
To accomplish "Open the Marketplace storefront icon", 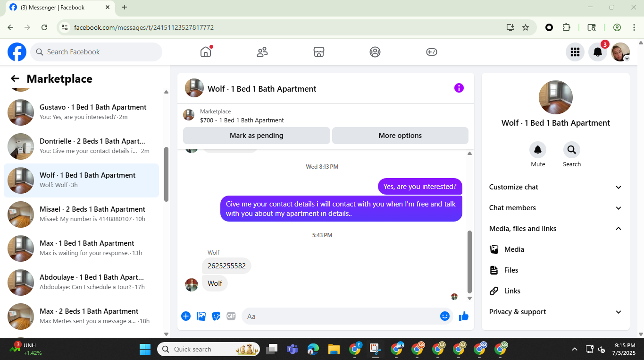I will (x=319, y=52).
